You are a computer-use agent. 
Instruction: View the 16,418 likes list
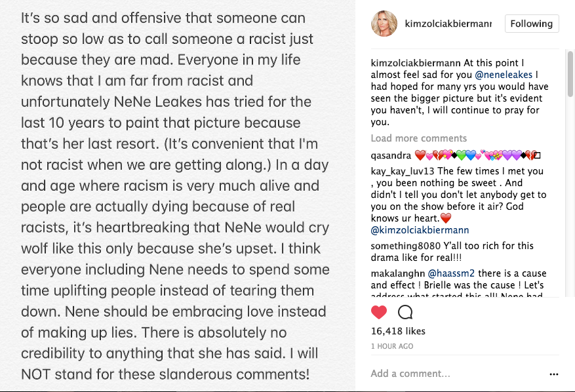[x=398, y=331]
